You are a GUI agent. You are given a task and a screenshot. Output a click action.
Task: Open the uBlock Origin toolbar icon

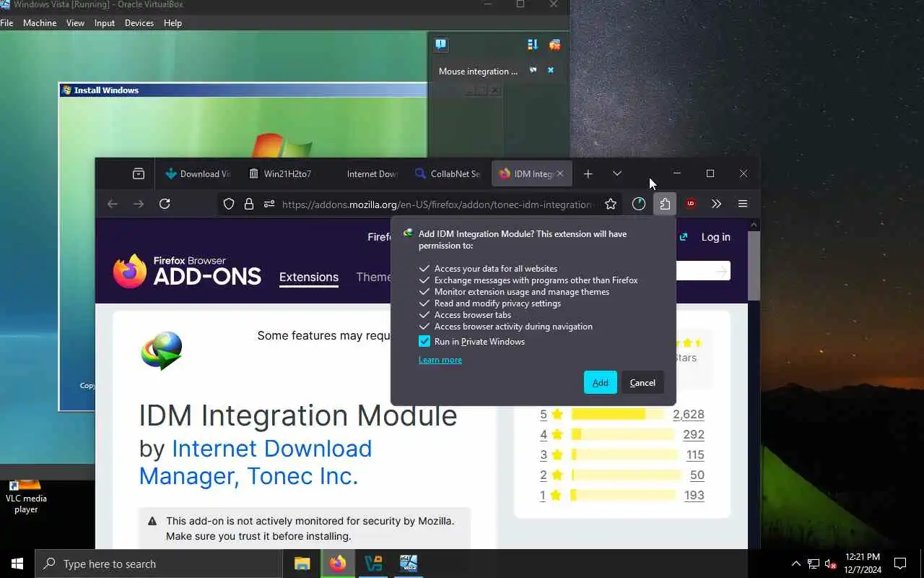[x=691, y=204]
